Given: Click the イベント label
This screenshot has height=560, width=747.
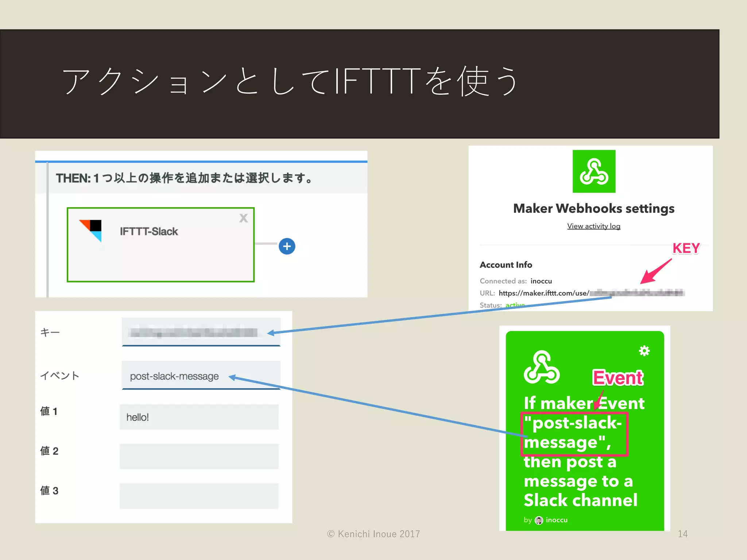Looking at the screenshot, I should coord(59,376).
